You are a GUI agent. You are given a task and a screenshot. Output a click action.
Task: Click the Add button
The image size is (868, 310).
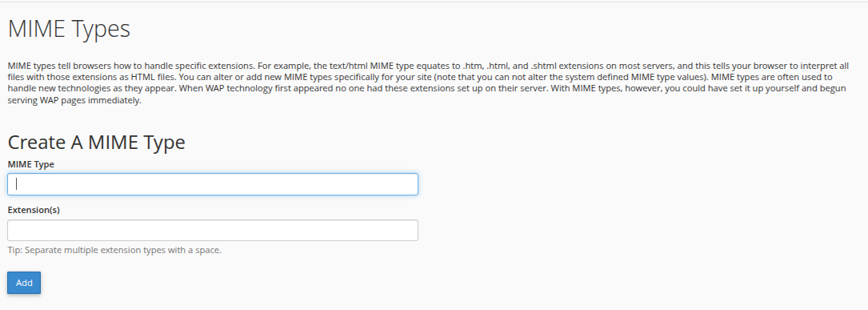tap(24, 283)
